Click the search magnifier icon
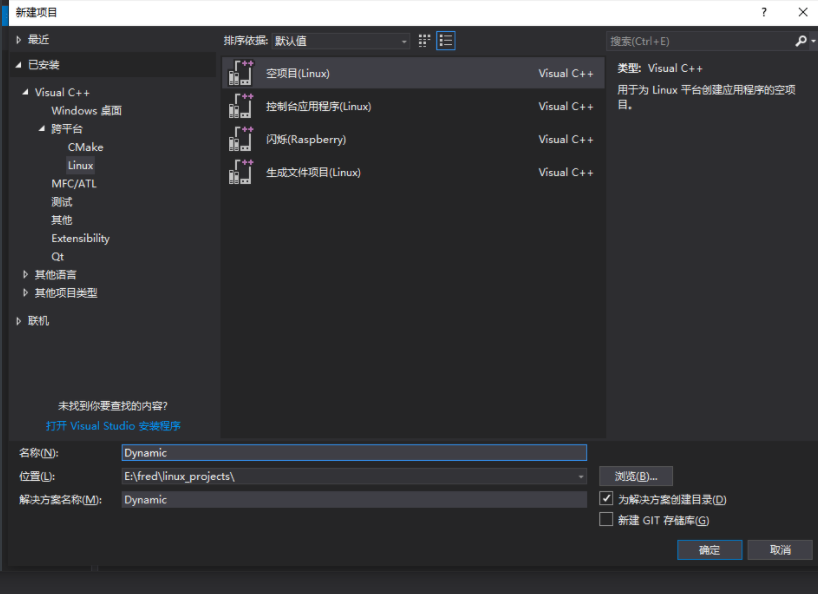Viewport: 818px width, 594px height. [x=801, y=41]
